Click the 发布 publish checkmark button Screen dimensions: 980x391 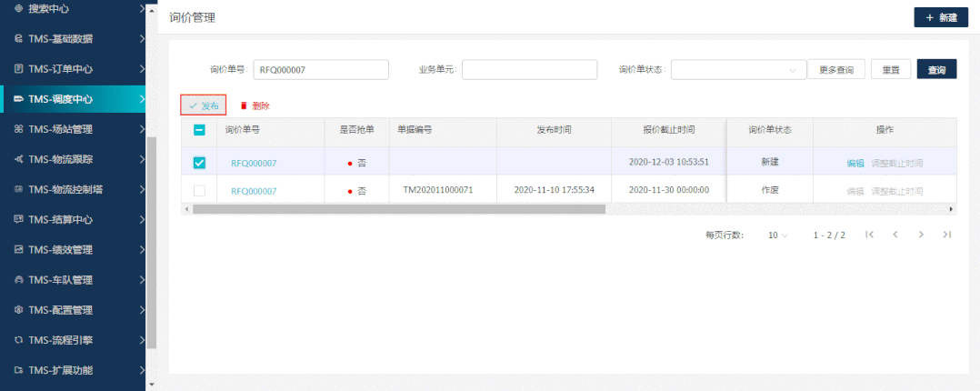[x=203, y=105]
